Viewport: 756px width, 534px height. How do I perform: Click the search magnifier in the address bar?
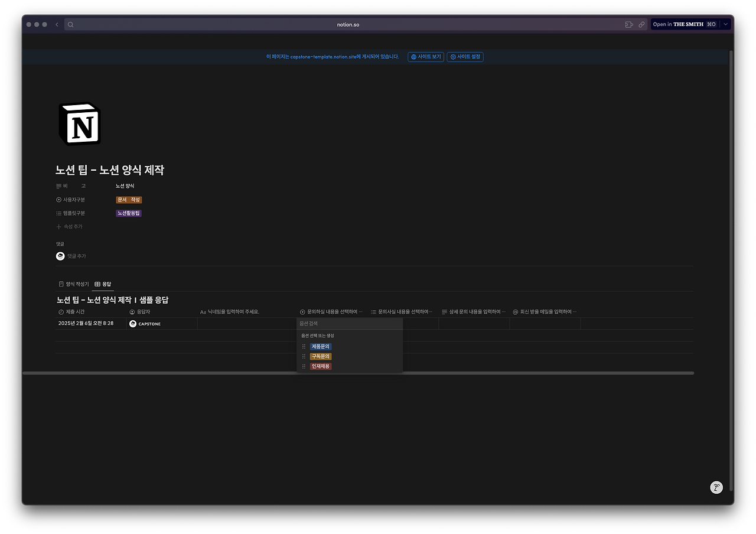coord(70,25)
